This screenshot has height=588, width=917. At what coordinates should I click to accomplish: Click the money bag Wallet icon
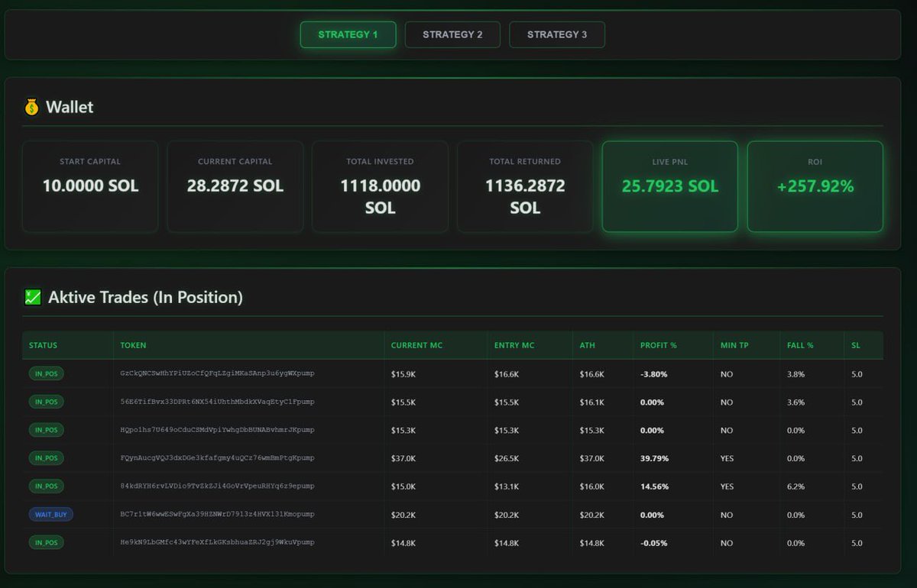click(x=31, y=108)
